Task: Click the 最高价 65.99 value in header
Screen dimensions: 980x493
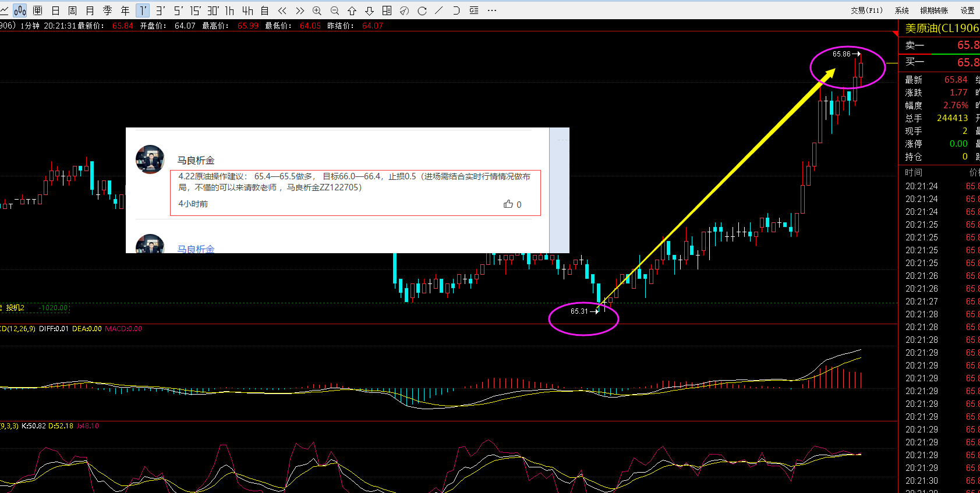Action: 248,26
